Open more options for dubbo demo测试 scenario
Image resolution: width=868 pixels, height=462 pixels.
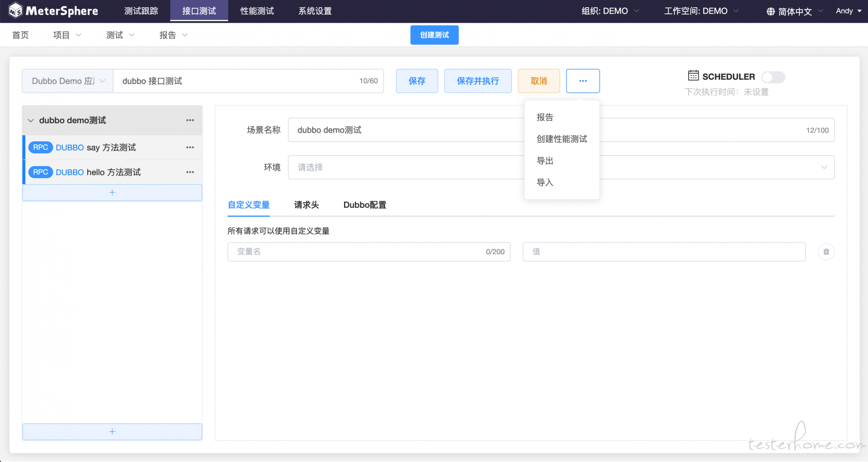190,120
